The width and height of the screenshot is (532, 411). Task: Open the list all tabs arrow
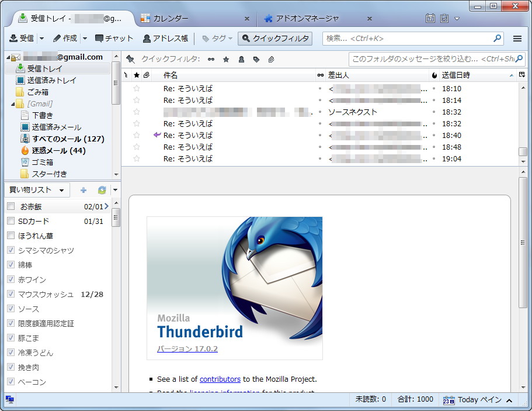457,19
